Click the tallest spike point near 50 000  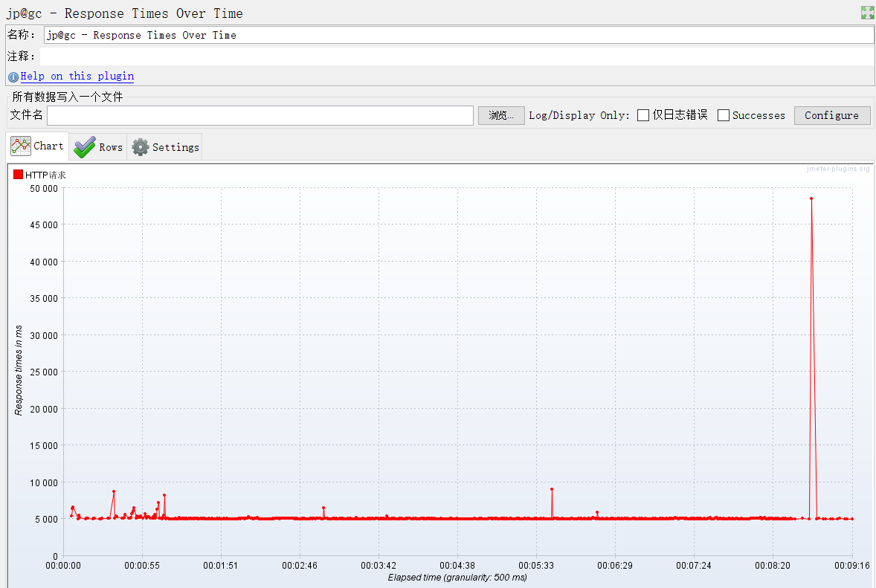pos(811,198)
